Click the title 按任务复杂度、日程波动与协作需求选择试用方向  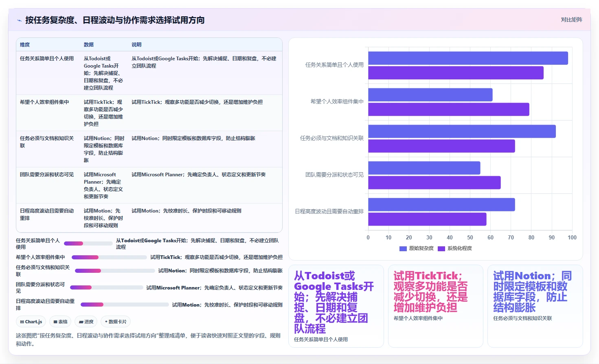[115, 20]
